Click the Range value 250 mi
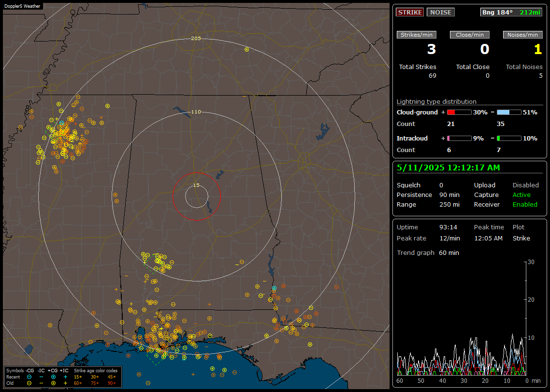 click(449, 205)
